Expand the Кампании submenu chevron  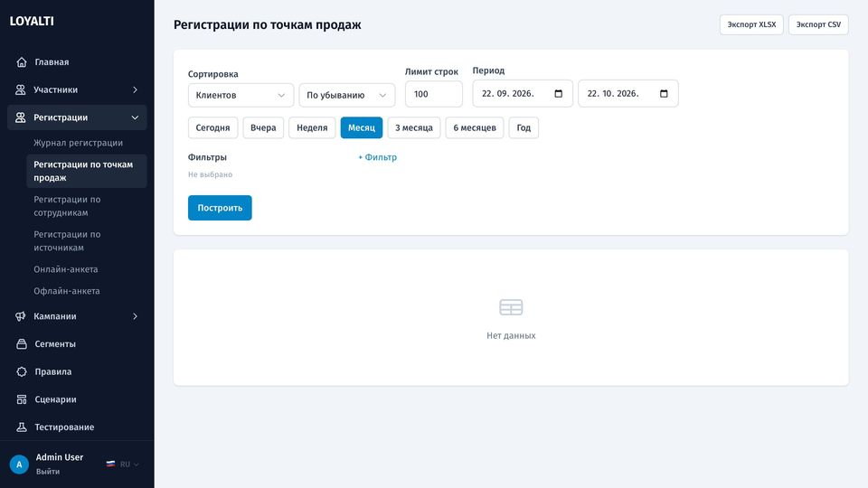135,316
